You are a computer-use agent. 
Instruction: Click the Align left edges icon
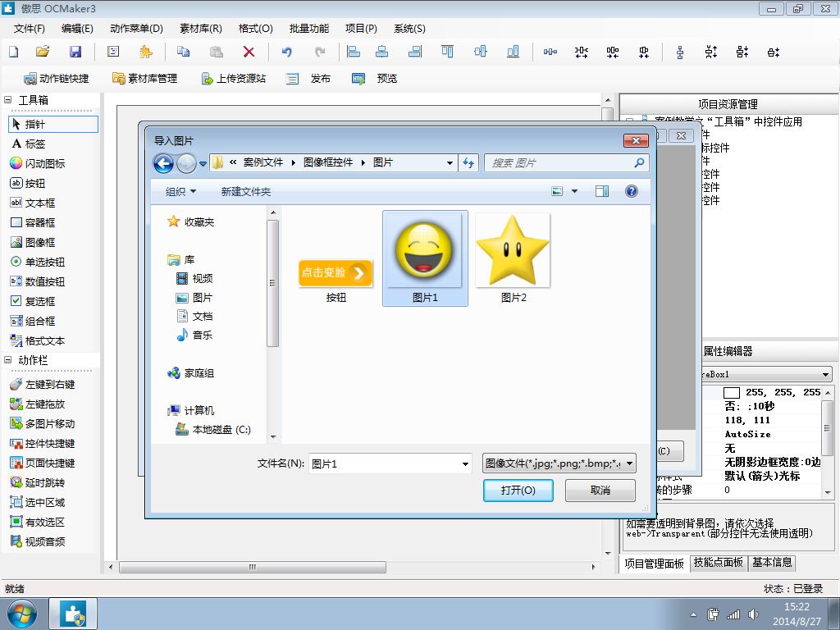click(354, 52)
